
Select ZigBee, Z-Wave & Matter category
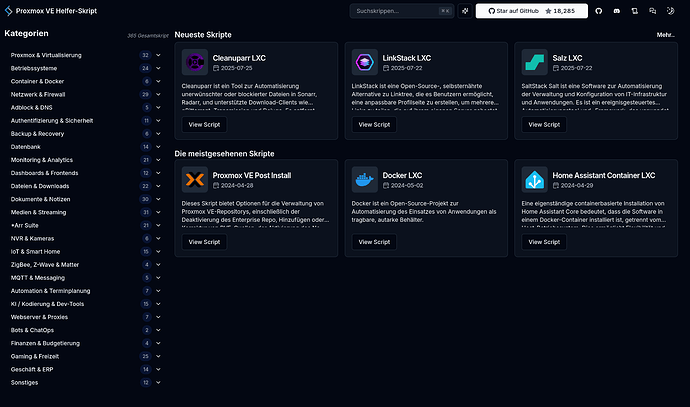pos(45,265)
